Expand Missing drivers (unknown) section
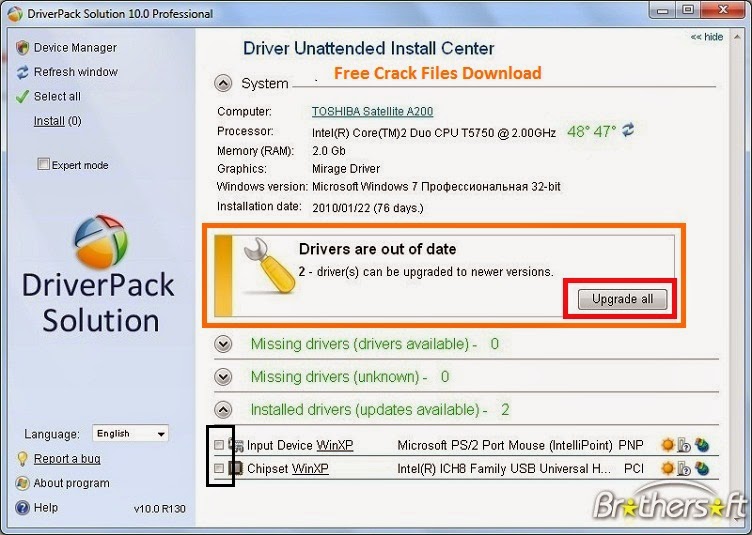The height and width of the screenshot is (535, 752). tap(223, 377)
